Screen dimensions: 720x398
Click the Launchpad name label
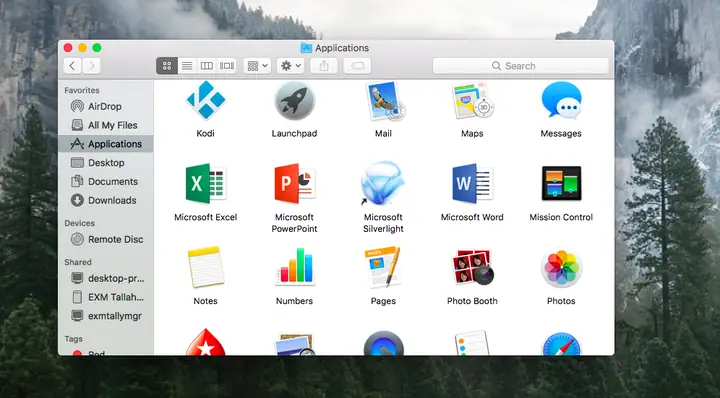point(294,134)
